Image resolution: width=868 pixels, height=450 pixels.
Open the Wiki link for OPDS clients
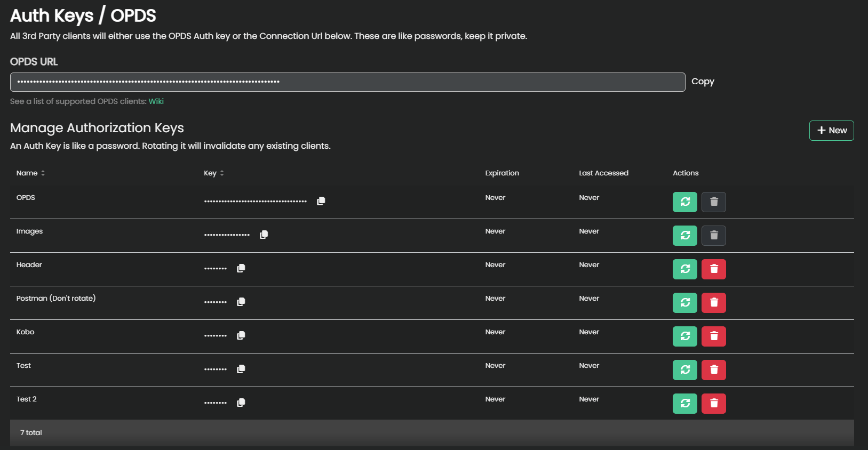(x=156, y=101)
